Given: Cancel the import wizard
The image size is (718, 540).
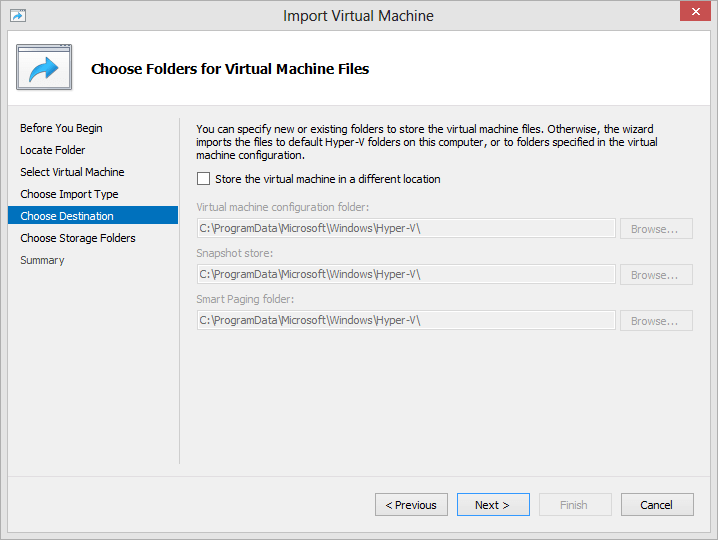Looking at the screenshot, I should coord(657,505).
